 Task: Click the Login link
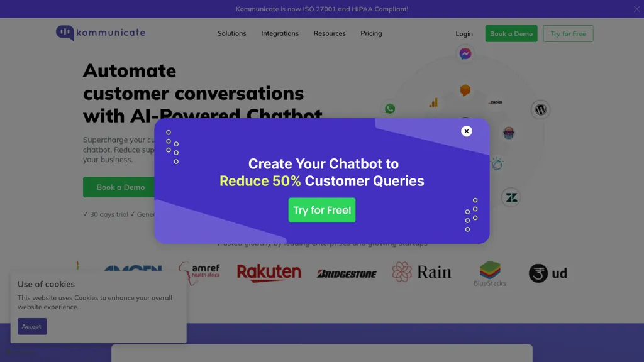click(464, 33)
